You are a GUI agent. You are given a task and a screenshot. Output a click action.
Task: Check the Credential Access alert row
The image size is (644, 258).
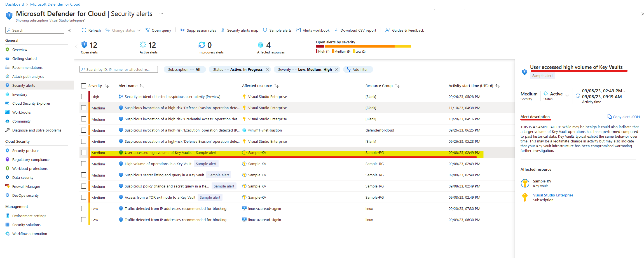[84, 119]
